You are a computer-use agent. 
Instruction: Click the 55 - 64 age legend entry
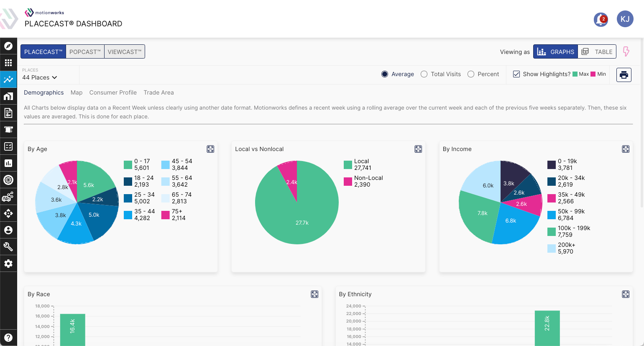(177, 181)
